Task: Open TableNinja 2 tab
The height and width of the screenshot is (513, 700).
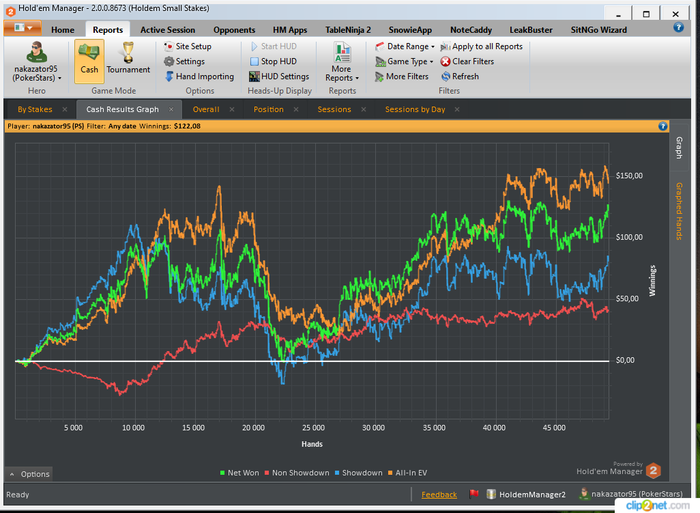Action: tap(348, 30)
